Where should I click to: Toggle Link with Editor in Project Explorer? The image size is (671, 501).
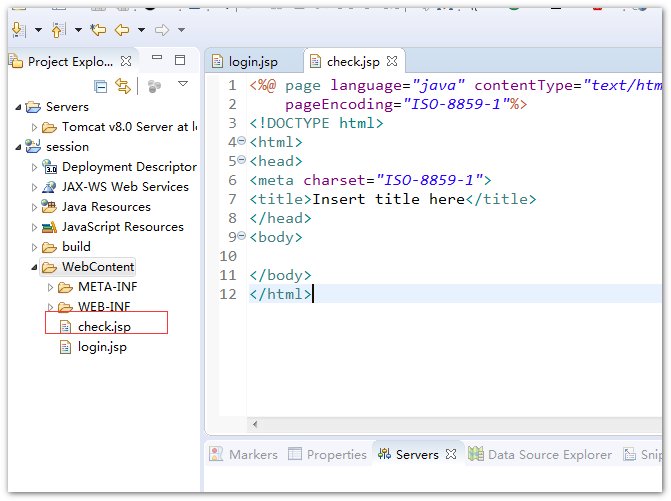pos(123,87)
